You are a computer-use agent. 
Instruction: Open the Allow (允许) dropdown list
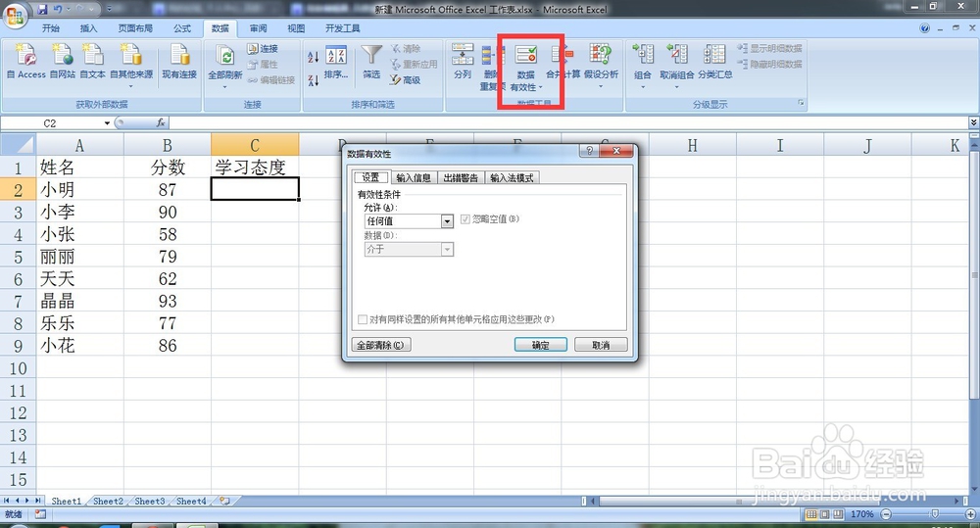coord(447,221)
